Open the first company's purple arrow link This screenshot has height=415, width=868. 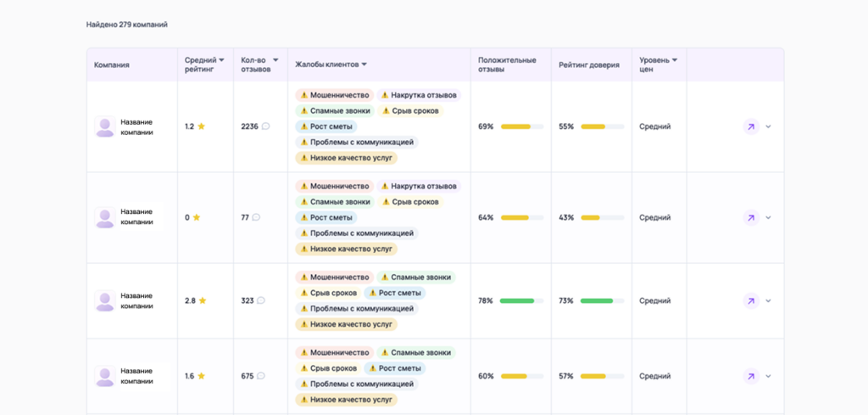pyautogui.click(x=751, y=126)
